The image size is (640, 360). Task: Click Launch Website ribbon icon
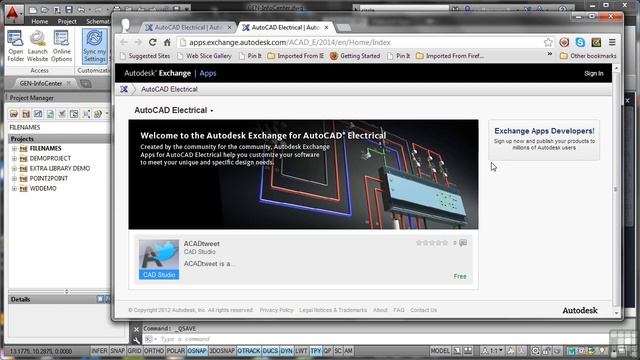(38, 47)
